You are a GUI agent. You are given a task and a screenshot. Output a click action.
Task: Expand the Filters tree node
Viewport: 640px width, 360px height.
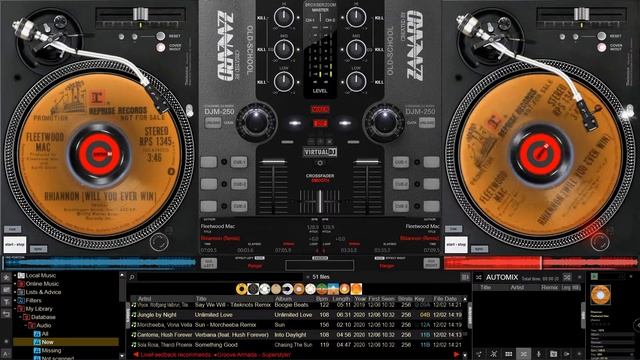pyautogui.click(x=15, y=300)
